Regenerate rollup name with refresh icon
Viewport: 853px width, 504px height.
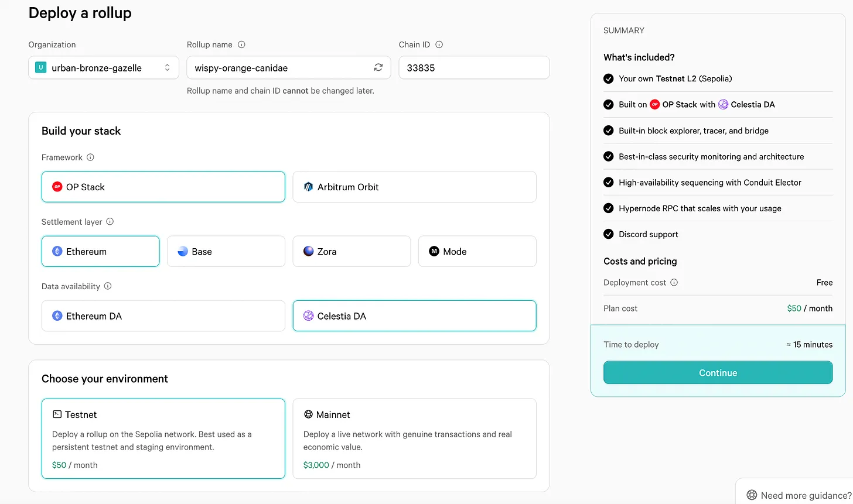tap(378, 67)
